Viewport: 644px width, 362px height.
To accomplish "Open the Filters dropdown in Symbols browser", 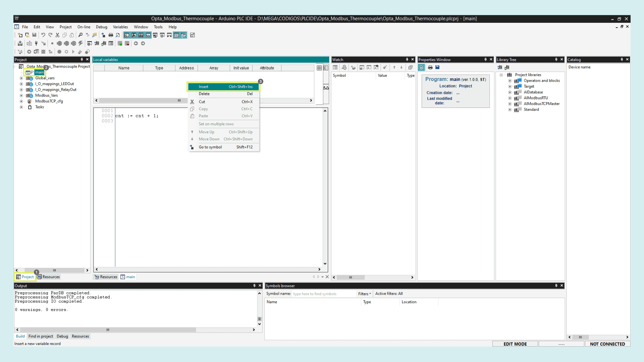I will click(x=364, y=294).
